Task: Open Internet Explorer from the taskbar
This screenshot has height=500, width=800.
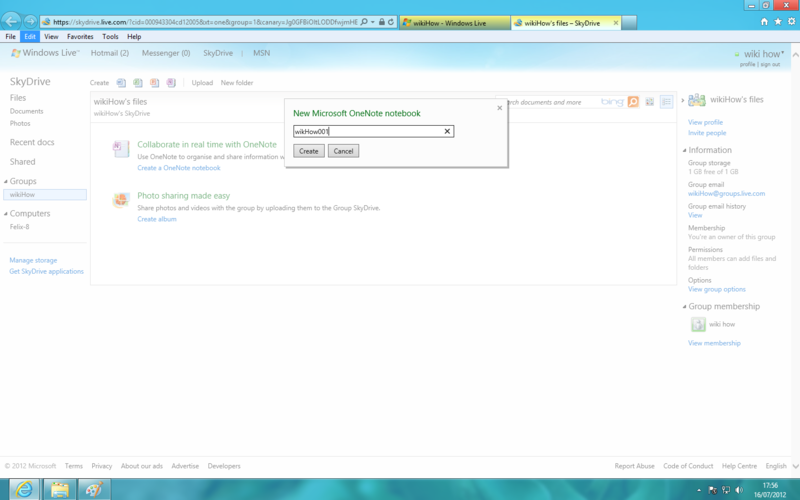Action: [23, 489]
